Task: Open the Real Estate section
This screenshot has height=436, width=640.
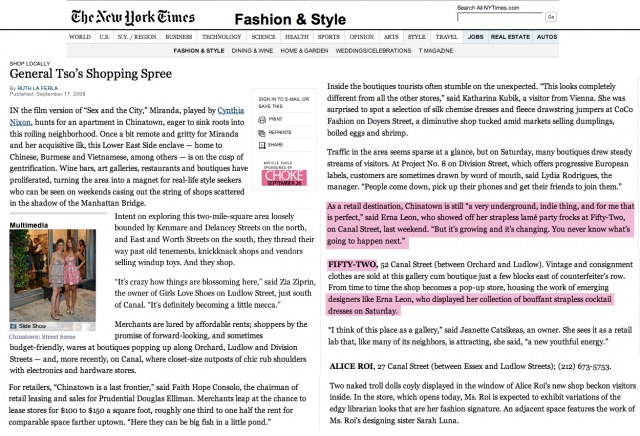Action: click(510, 37)
